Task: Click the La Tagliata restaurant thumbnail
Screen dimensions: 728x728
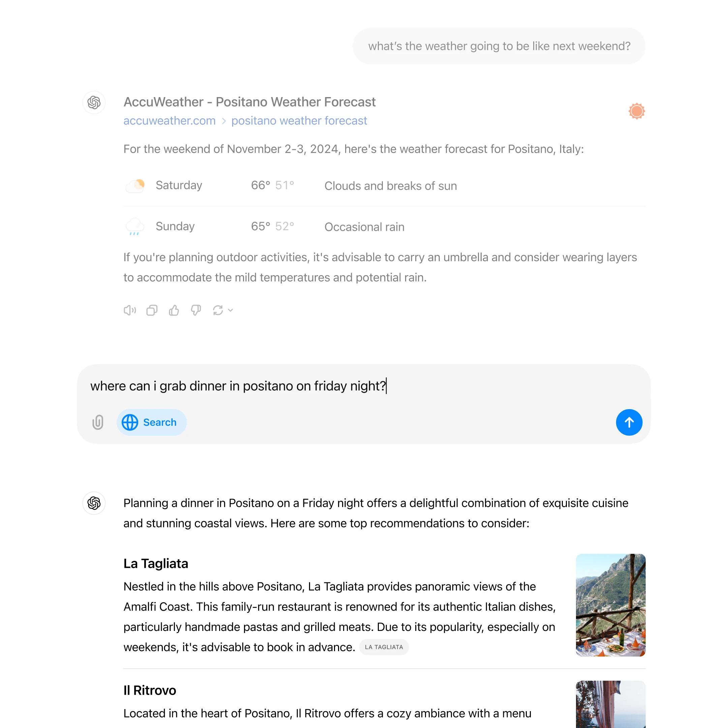Action: tap(610, 605)
